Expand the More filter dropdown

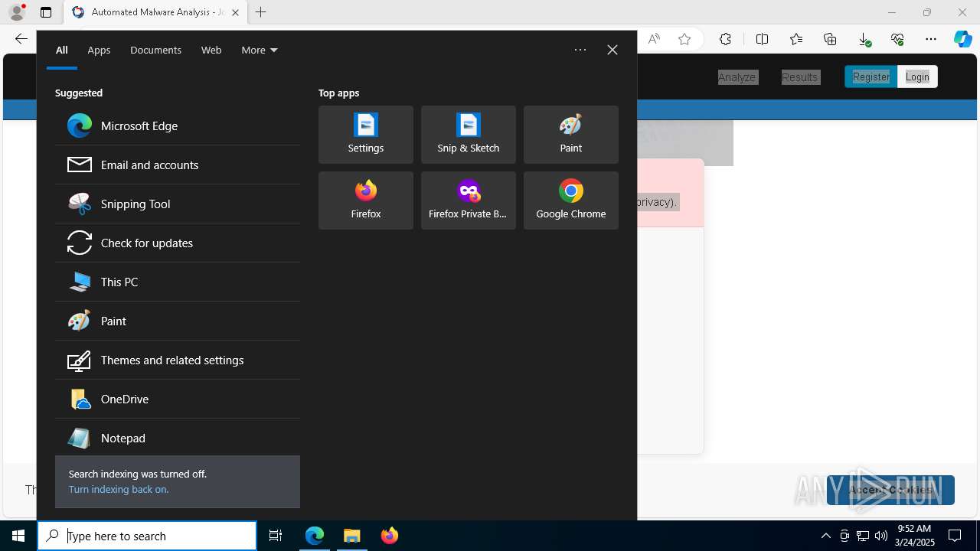(260, 50)
